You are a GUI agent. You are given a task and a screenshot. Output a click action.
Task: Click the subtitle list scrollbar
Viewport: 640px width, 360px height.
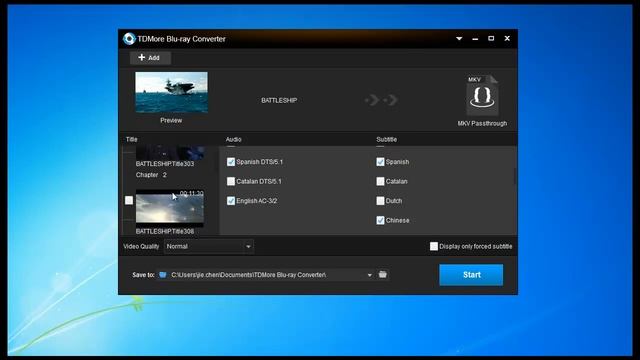[x=515, y=176]
